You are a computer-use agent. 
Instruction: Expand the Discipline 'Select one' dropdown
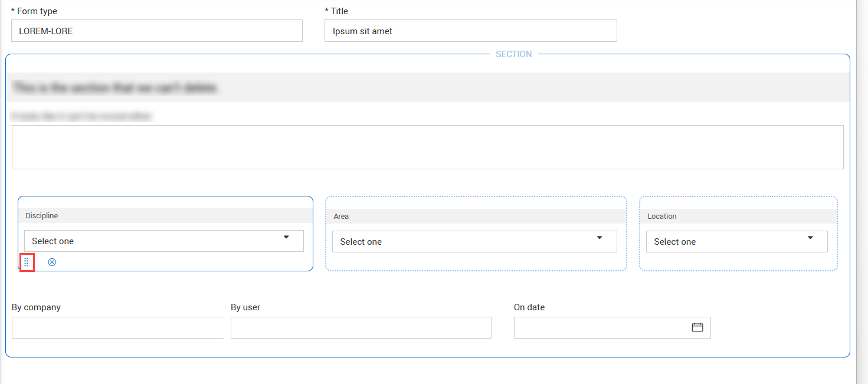pos(163,241)
